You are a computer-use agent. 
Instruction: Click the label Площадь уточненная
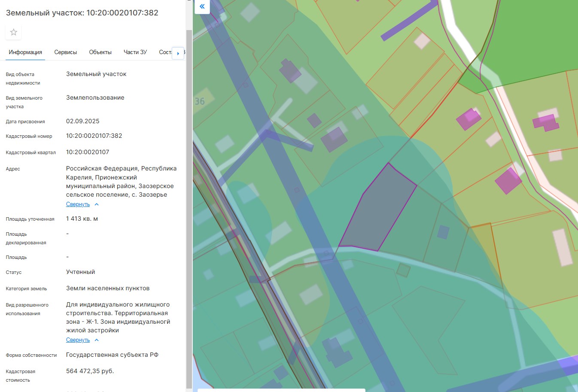click(x=30, y=219)
